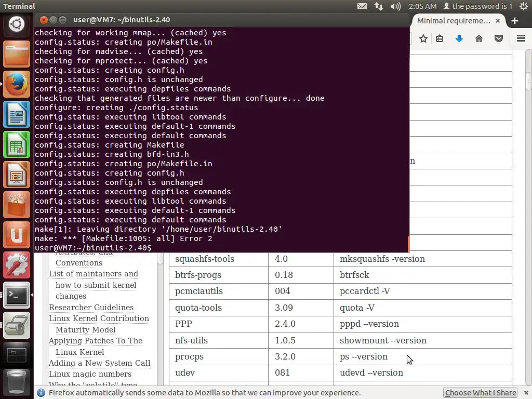Open LibreOffice Impress dock icon
Viewport: 532px width, 399px height.
16,175
